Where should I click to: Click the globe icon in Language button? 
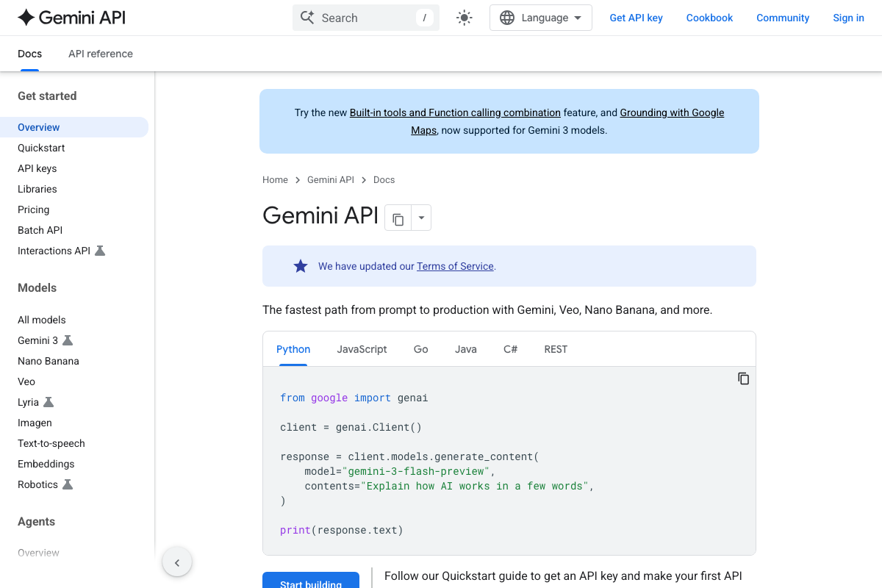[x=507, y=18]
